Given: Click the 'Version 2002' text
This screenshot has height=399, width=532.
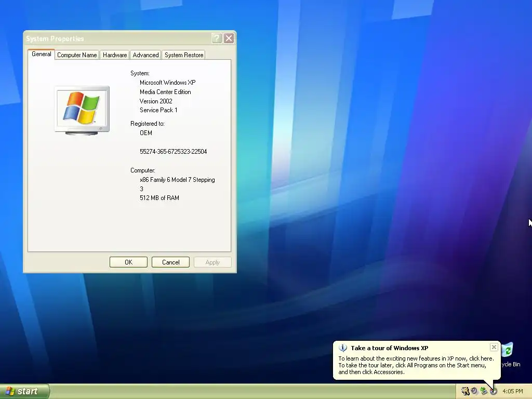Looking at the screenshot, I should [x=156, y=101].
